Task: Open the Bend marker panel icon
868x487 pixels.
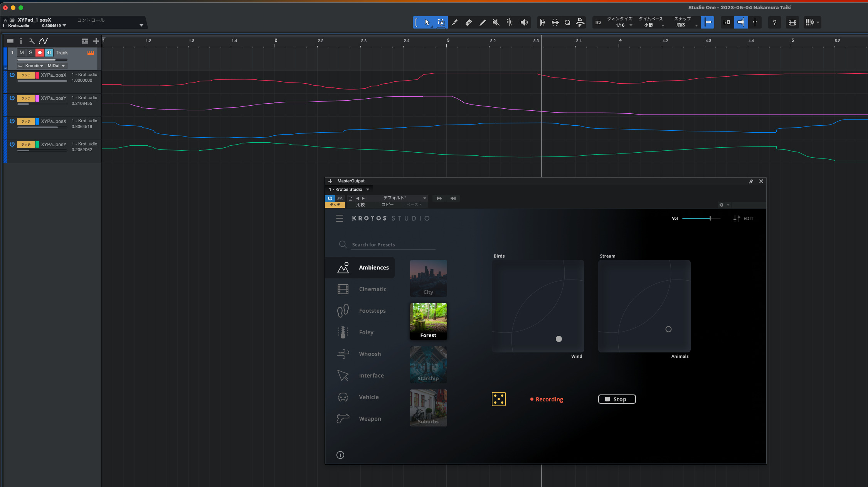Action: (x=555, y=22)
